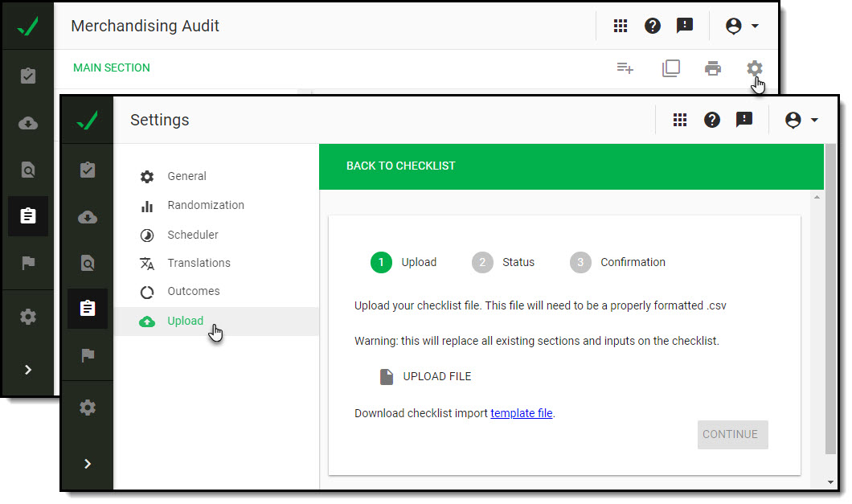Open the Scheduler settings page
Screen dimensions: 852x504
193,234
